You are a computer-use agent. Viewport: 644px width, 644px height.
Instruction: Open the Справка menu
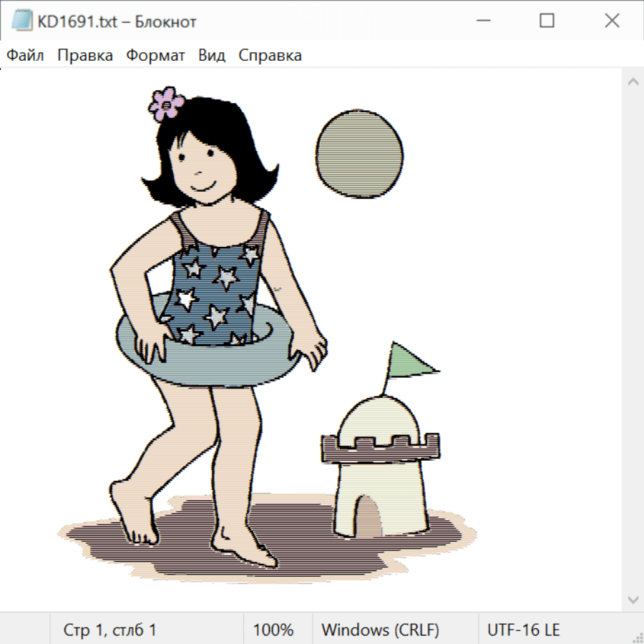pos(270,56)
